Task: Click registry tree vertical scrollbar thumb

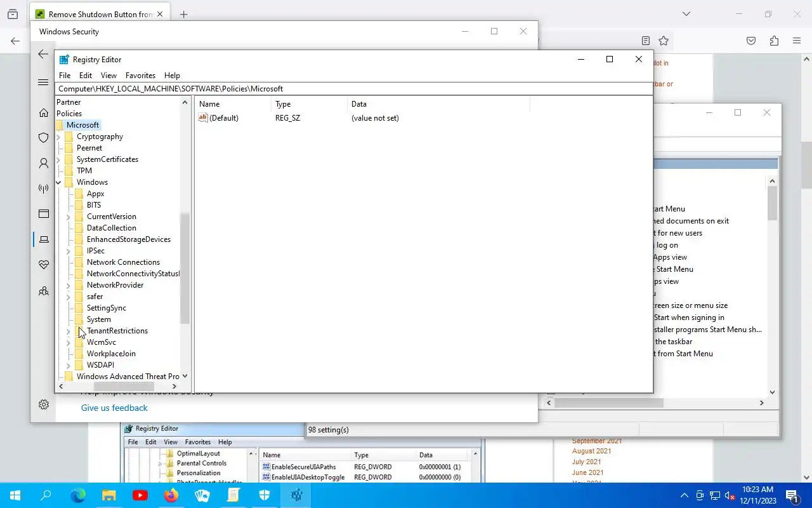Action: pyautogui.click(x=185, y=268)
